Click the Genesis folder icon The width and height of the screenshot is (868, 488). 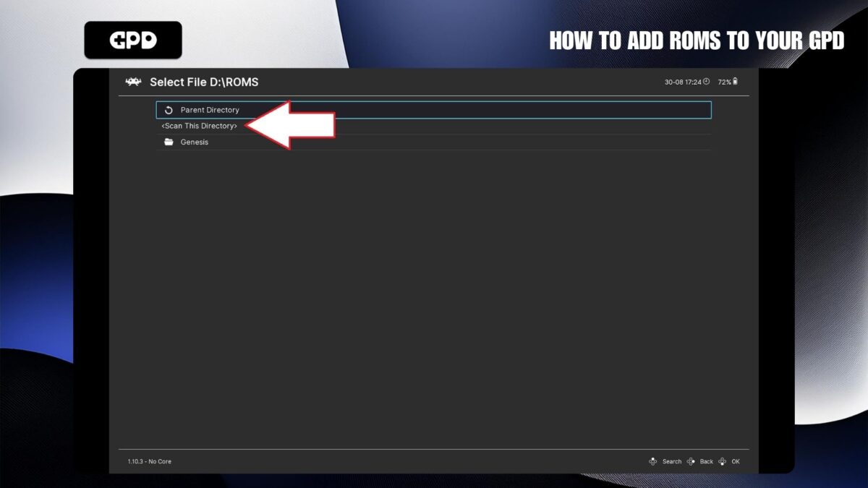coord(169,142)
